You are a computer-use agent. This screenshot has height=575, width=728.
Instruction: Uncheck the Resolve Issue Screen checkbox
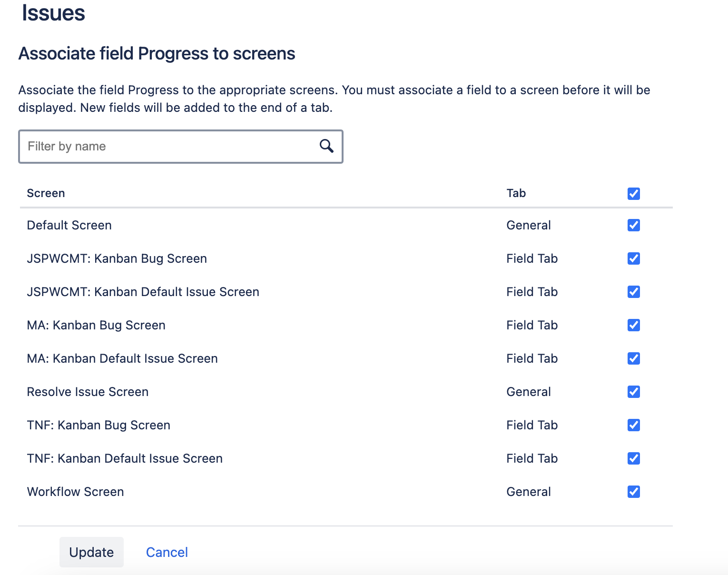633,392
